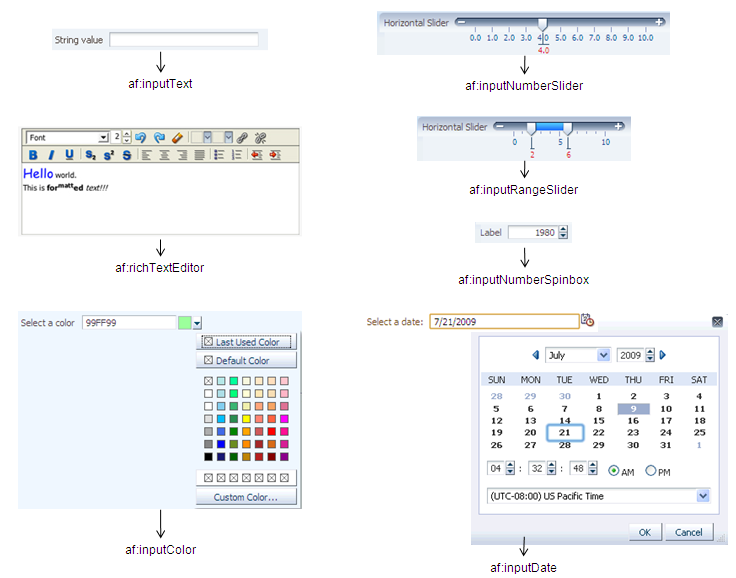Redo the last edit in editor

click(x=159, y=138)
